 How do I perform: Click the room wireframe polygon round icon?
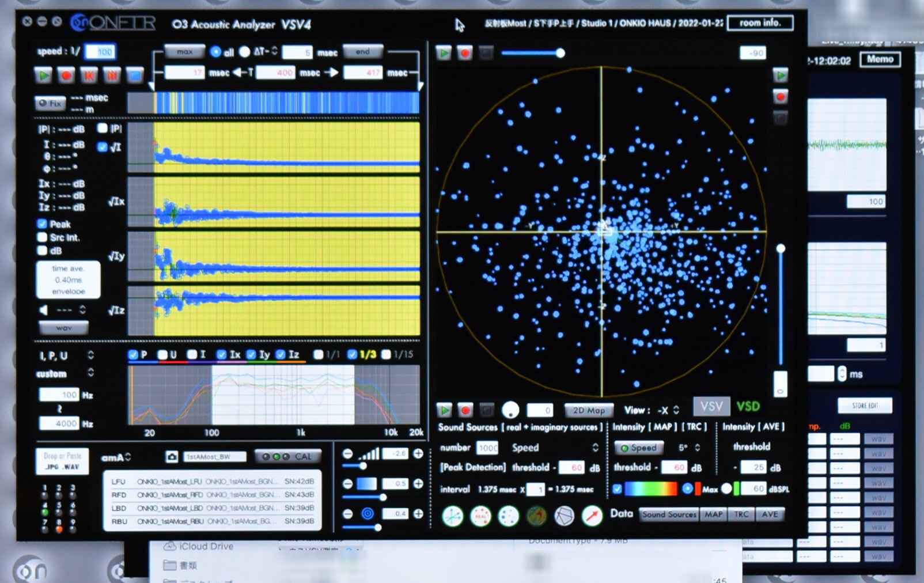(564, 516)
